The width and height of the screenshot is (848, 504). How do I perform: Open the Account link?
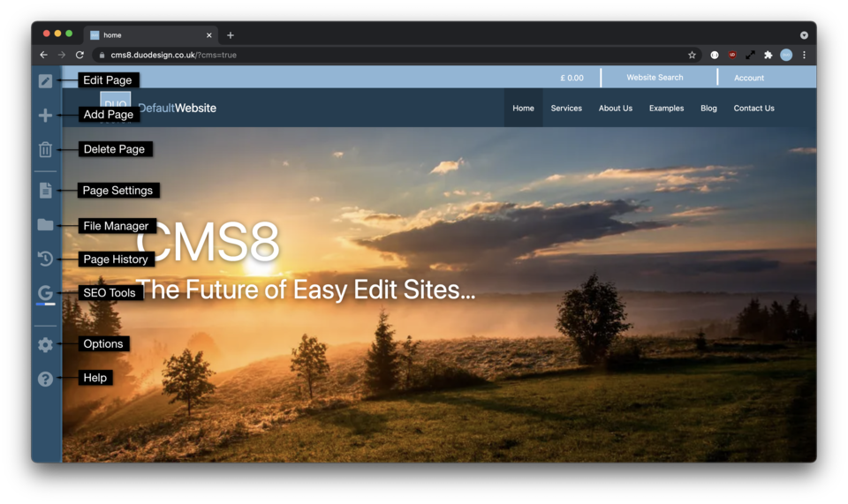[749, 78]
